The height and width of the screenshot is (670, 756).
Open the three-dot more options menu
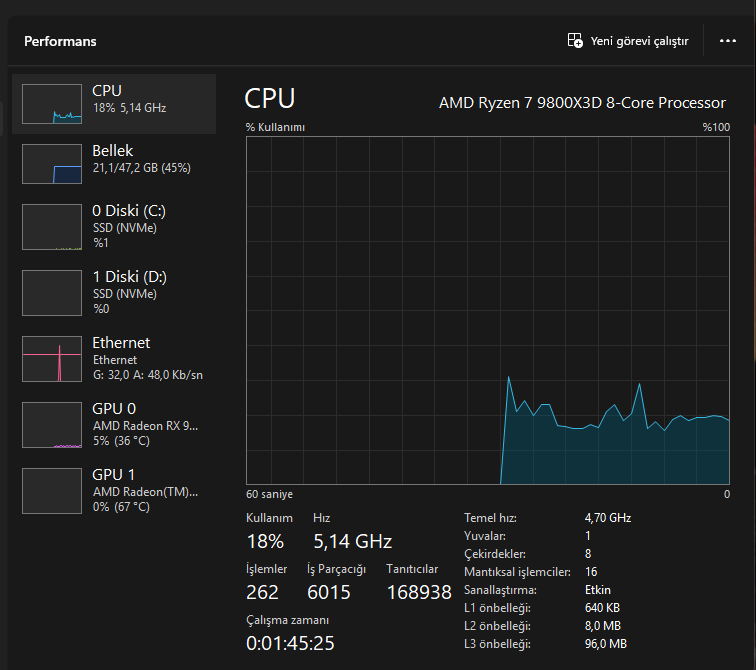coord(728,41)
